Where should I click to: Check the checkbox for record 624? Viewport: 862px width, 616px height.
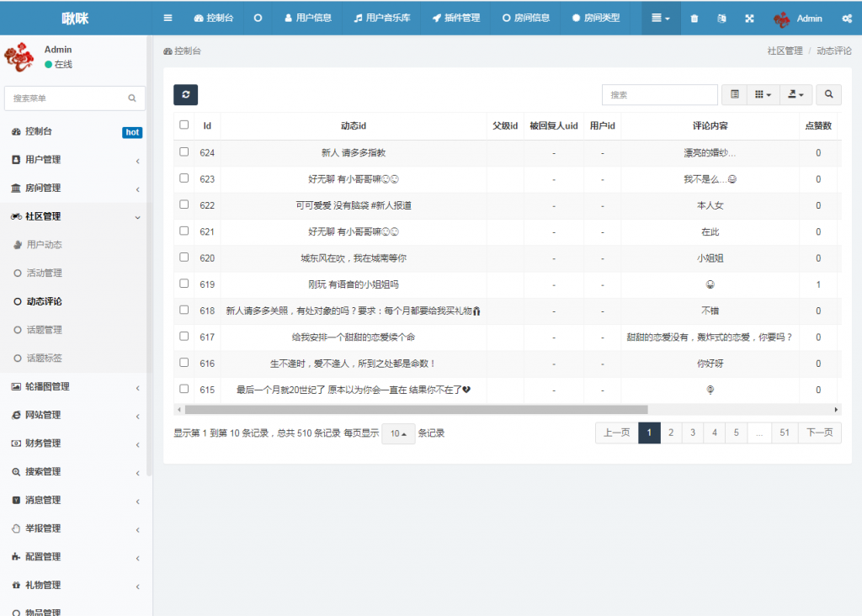183,152
